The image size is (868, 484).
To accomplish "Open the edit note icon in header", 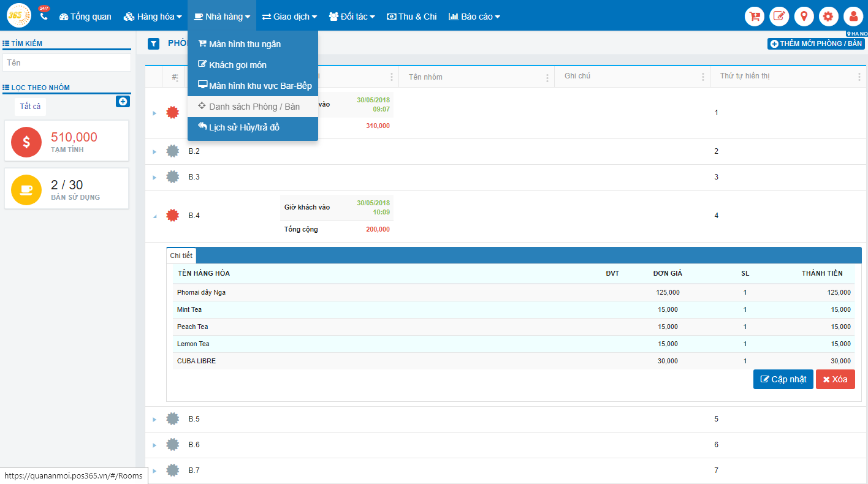I will [779, 16].
